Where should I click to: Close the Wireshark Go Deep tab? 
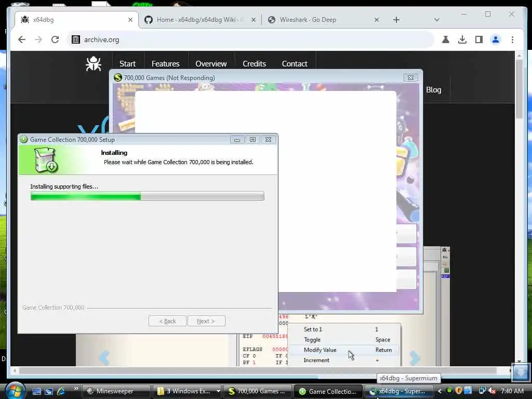(376, 20)
